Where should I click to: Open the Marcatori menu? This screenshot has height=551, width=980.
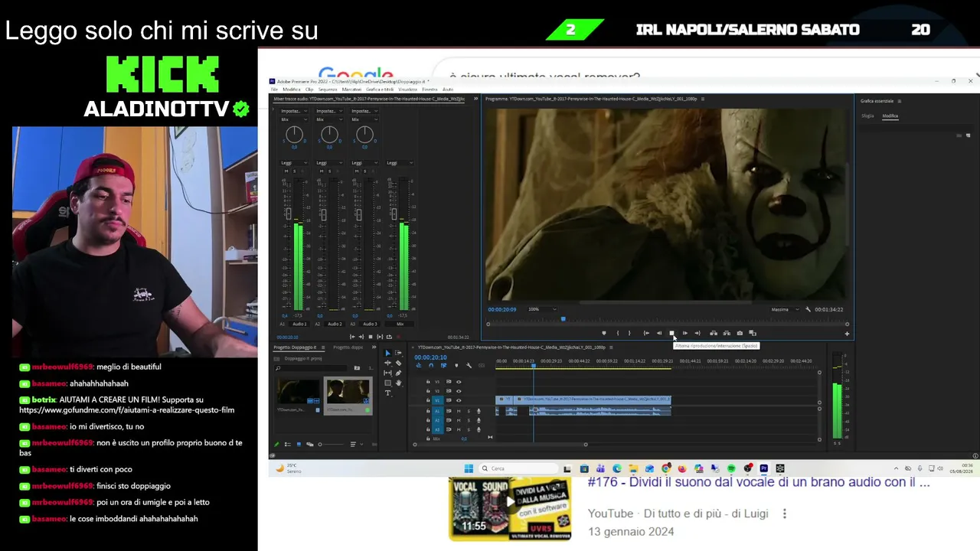[351, 90]
